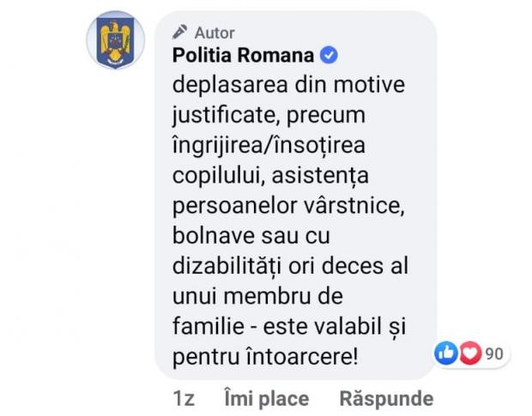
Task: Open the reactions count of 90
Action: [494, 353]
